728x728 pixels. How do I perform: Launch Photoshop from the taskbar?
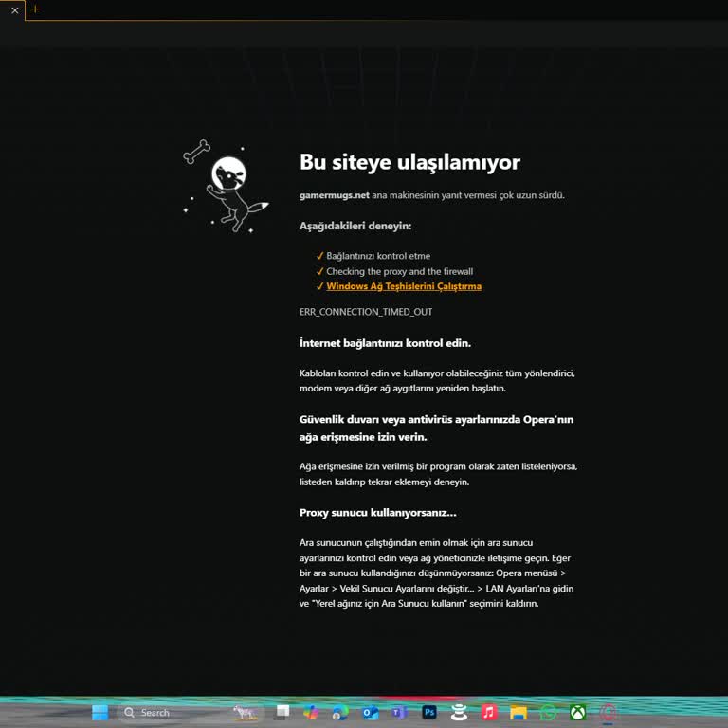(x=429, y=712)
